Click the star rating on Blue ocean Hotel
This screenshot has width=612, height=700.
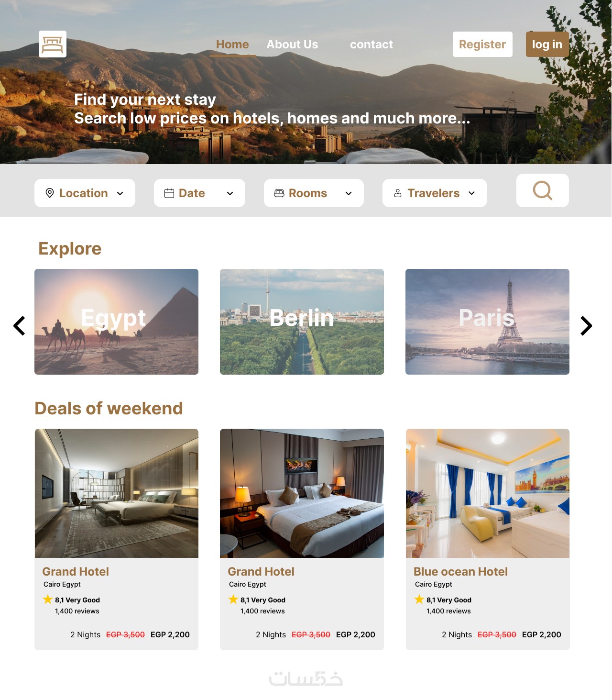pyautogui.click(x=419, y=599)
